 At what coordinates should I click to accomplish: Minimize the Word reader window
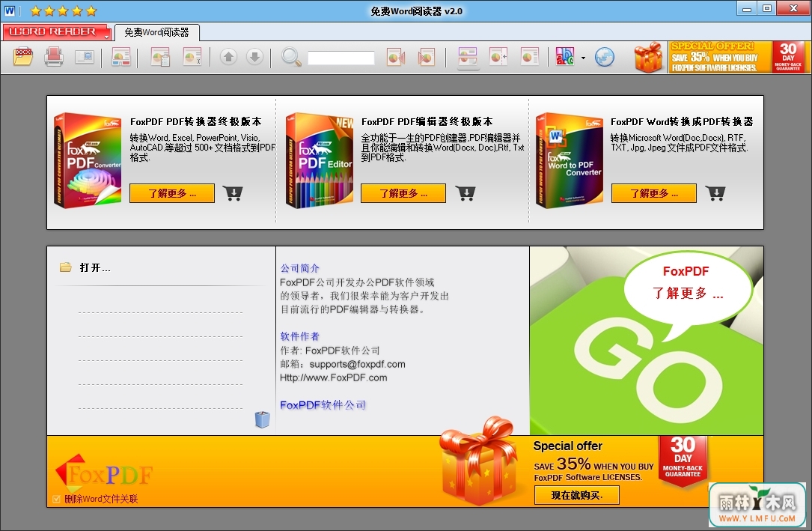coord(747,9)
